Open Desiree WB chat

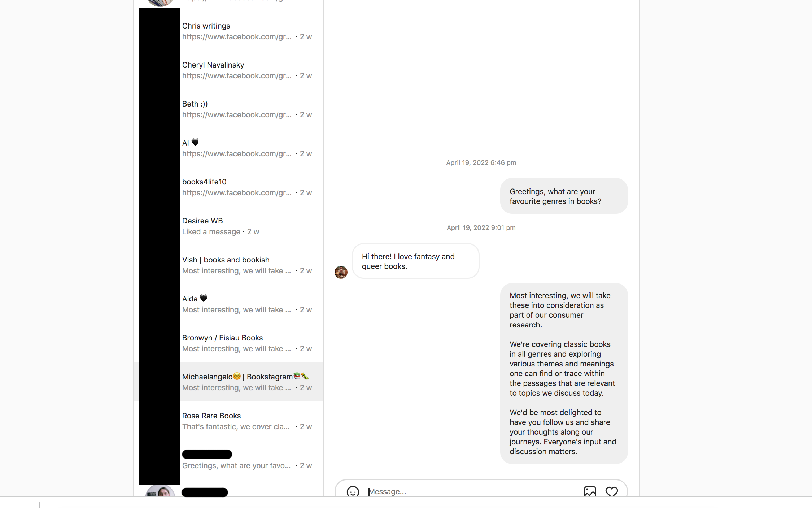tap(228, 226)
